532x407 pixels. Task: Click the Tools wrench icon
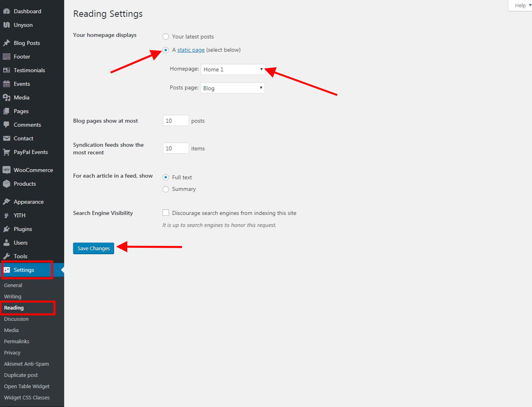click(6, 256)
